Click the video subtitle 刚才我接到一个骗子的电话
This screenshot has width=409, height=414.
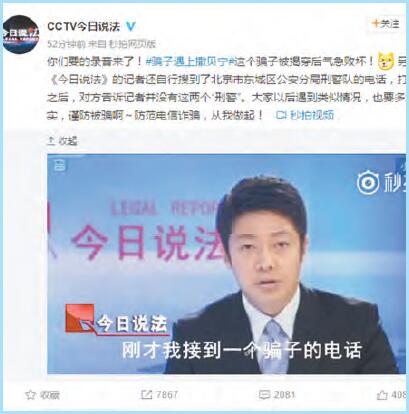(242, 350)
